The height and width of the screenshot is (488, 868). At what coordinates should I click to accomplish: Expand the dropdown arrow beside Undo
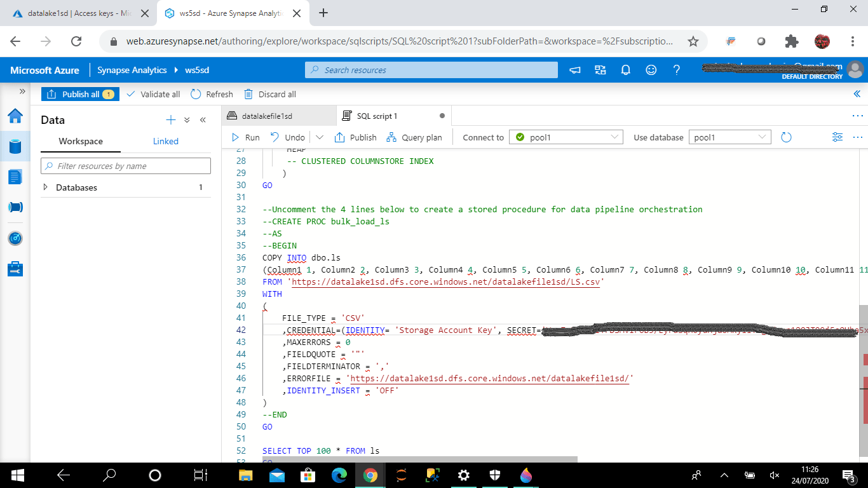coord(320,137)
